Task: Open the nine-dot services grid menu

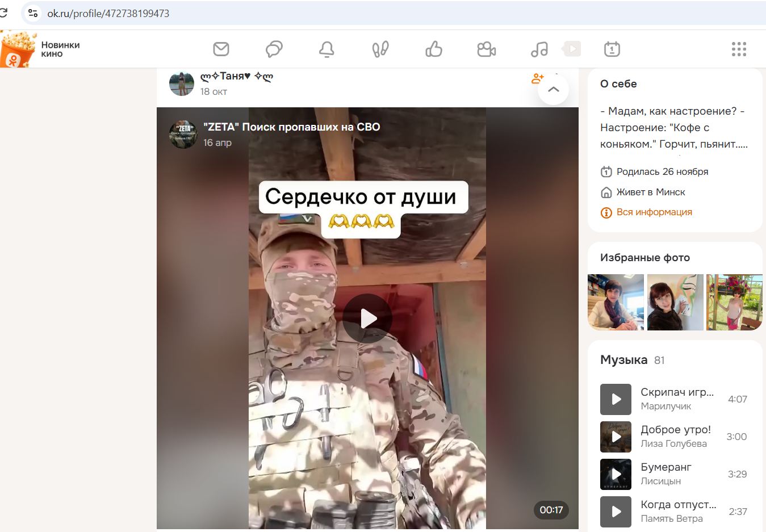Action: 739,49
